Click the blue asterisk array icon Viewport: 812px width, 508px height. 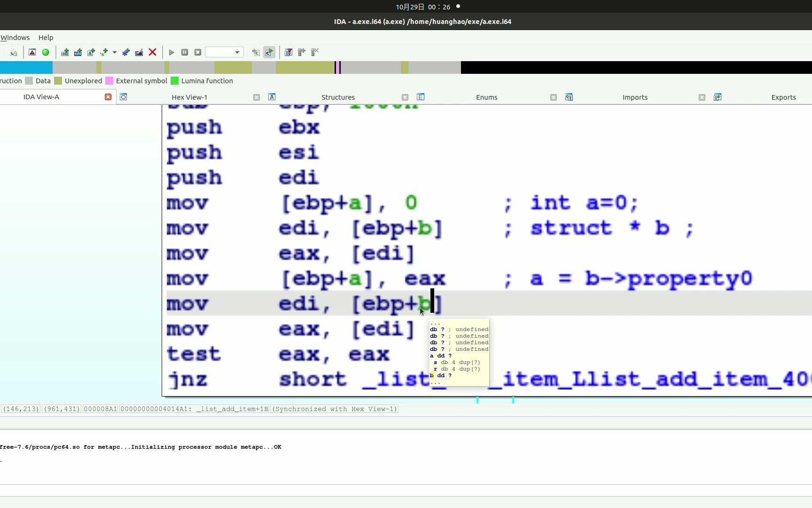point(126,52)
